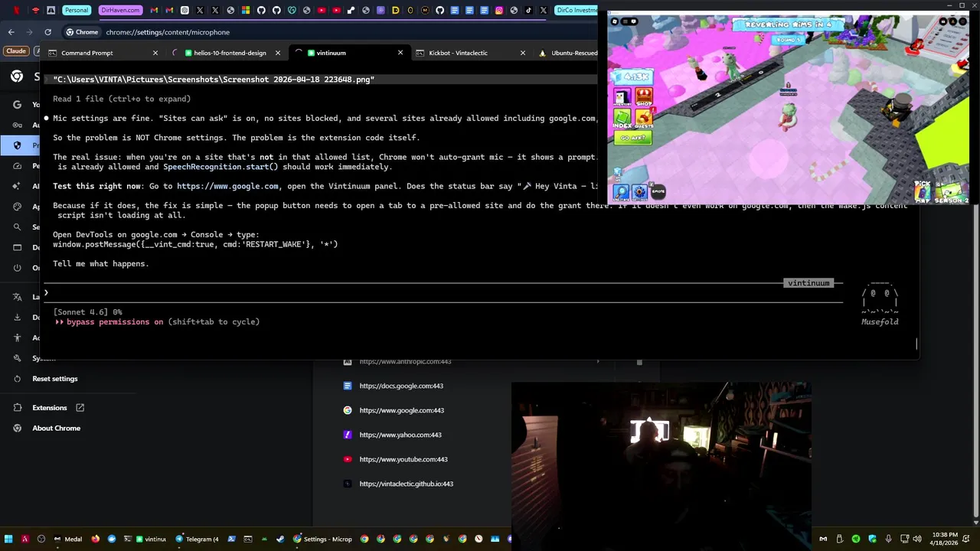Open game Settings gear icon
The width and height of the screenshot is (980, 551).
[x=639, y=191]
